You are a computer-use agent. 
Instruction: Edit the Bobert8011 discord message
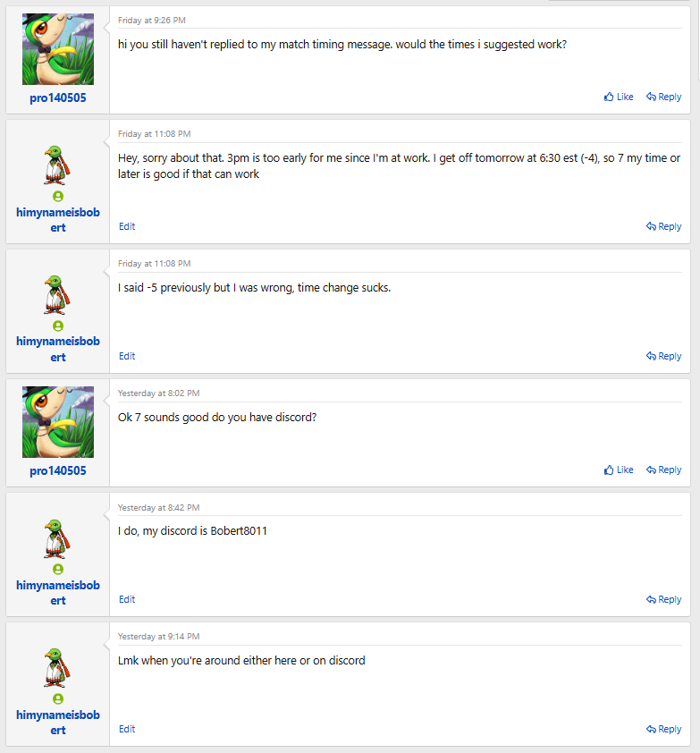click(x=127, y=599)
